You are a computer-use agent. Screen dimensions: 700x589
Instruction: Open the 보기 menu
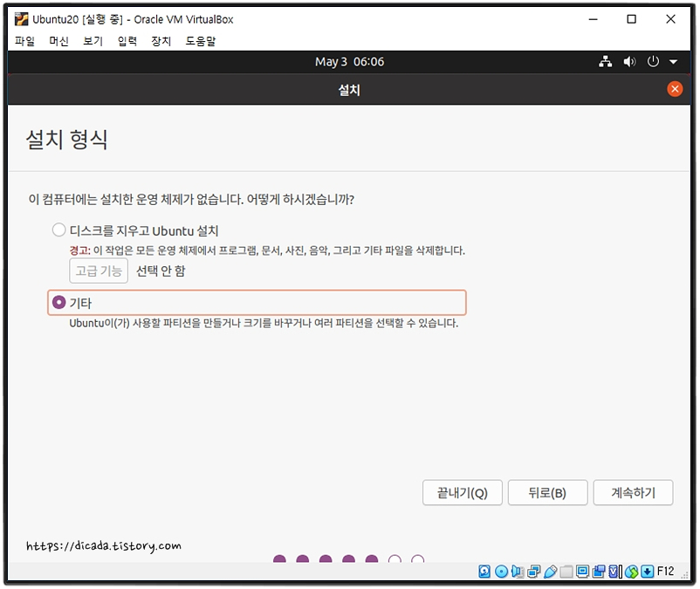click(x=93, y=41)
